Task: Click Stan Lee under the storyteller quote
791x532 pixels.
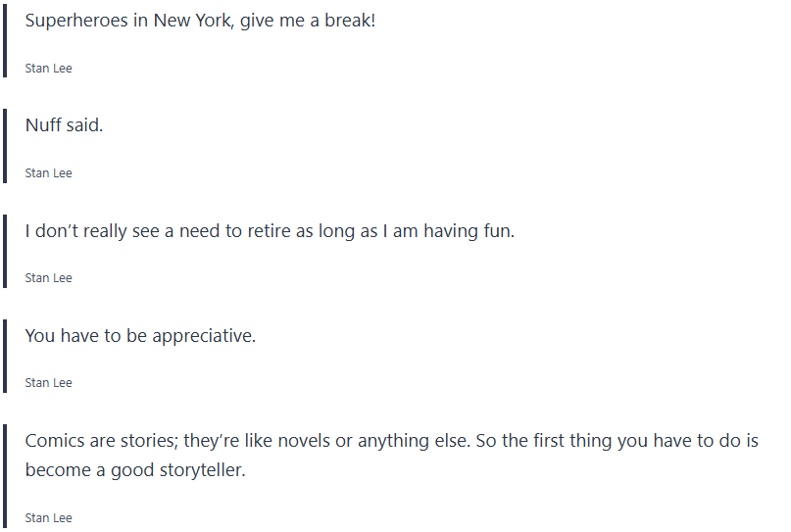Action: point(49,518)
